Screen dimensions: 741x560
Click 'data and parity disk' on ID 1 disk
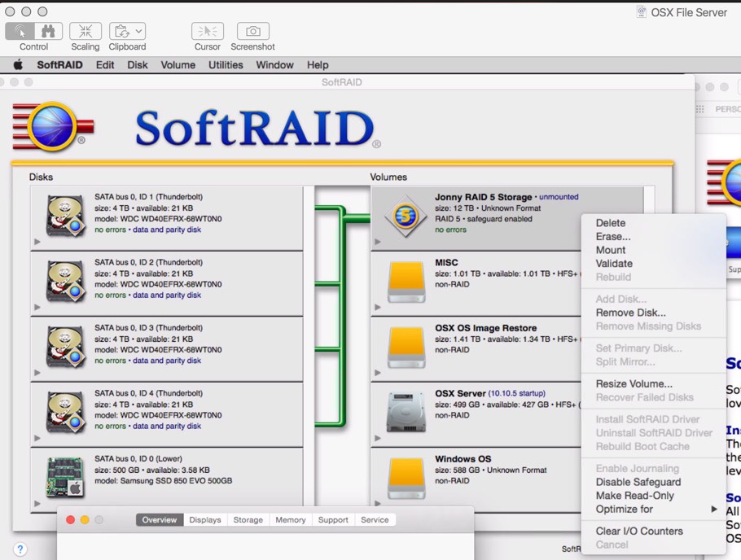[167, 230]
